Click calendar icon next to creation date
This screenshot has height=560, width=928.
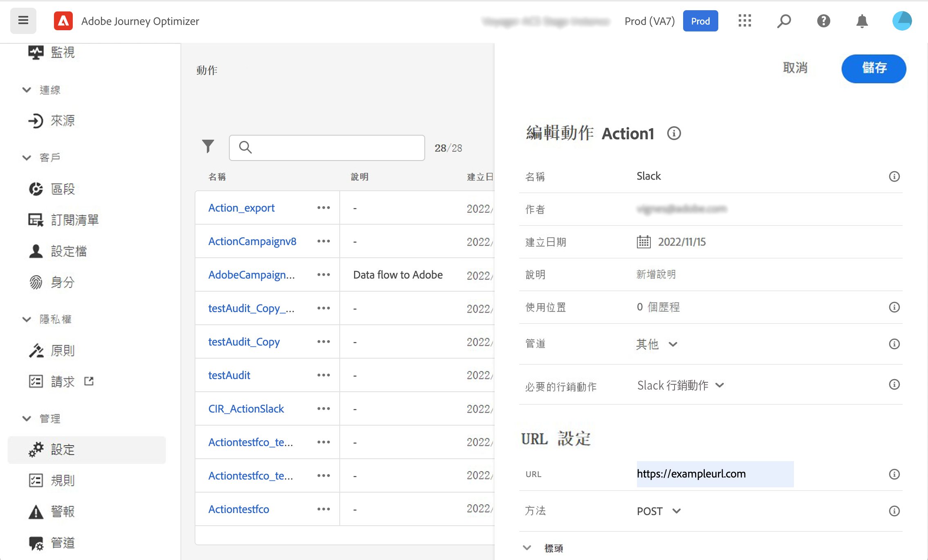[x=643, y=242]
